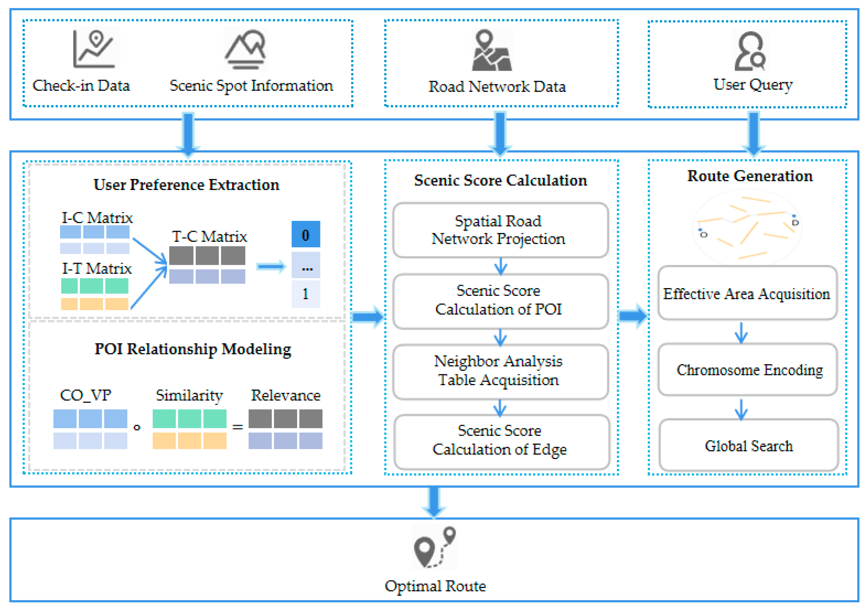868x610 pixels.
Task: Click the blue cell labeled 0
Action: click(x=305, y=234)
